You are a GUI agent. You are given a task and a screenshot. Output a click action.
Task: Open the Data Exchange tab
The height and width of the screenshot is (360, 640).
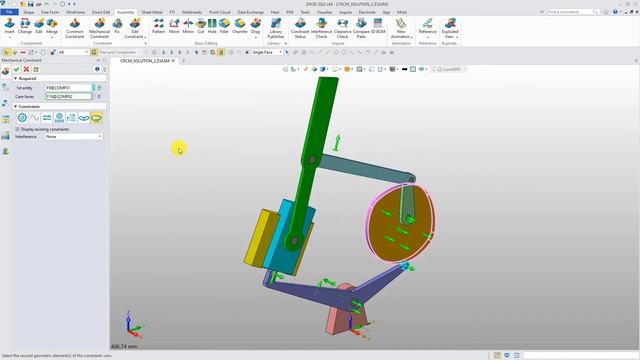click(x=250, y=12)
